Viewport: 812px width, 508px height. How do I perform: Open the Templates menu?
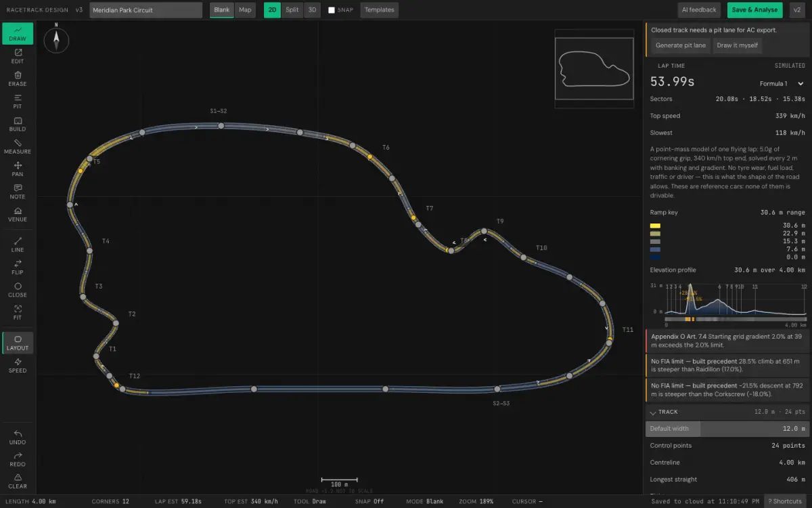(380, 10)
